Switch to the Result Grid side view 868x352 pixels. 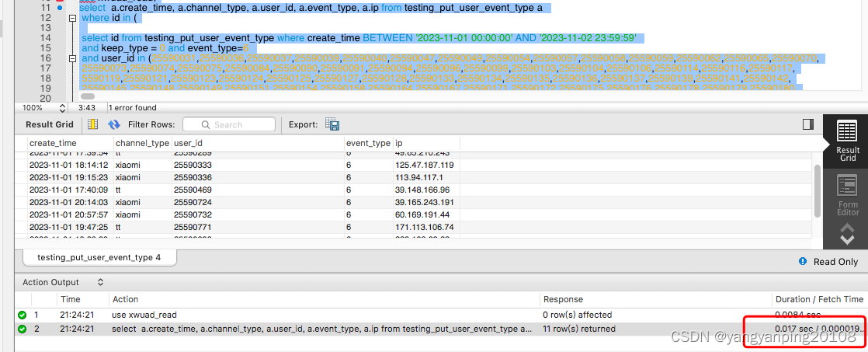coord(848,141)
